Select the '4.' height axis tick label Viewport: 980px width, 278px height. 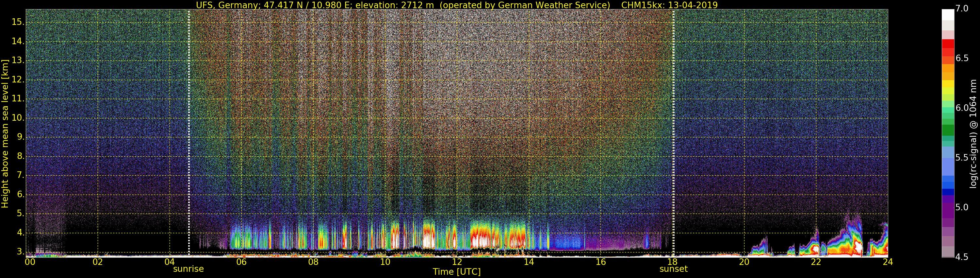click(20, 233)
